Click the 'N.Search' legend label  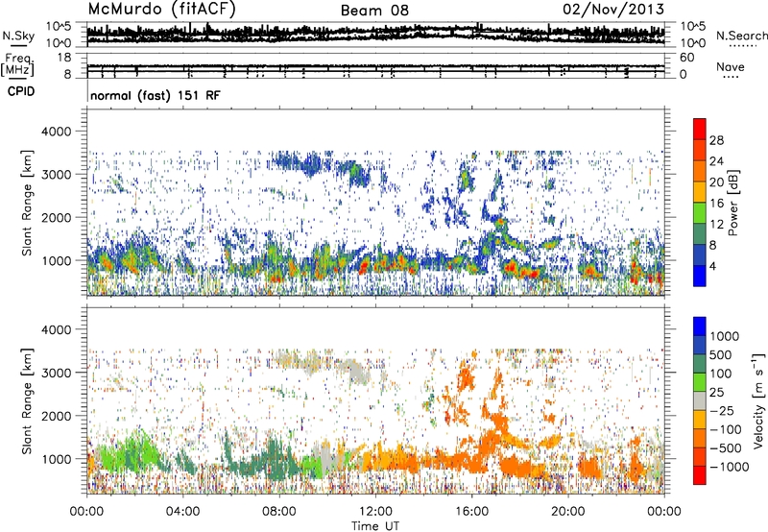click(741, 36)
